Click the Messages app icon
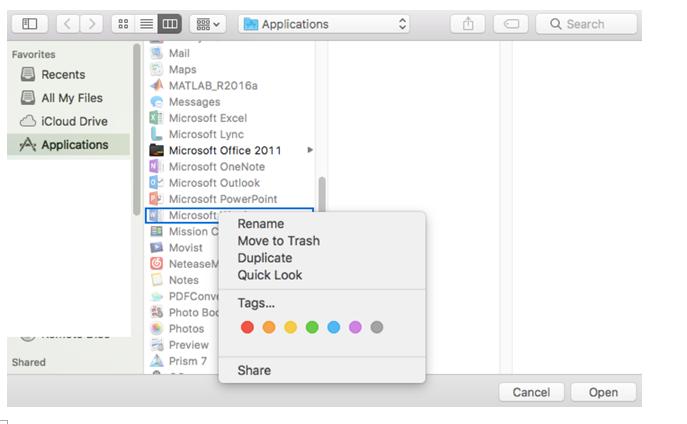The image size is (687, 424). (x=156, y=102)
